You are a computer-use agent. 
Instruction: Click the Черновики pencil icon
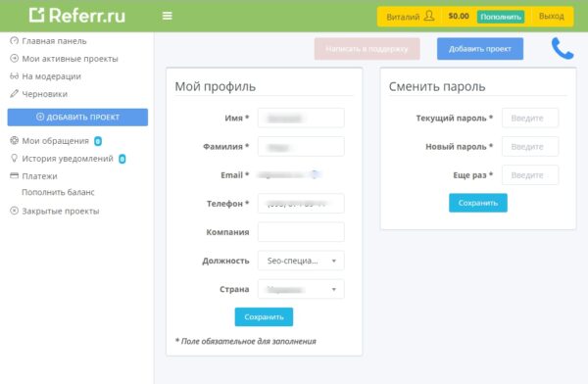[15, 94]
